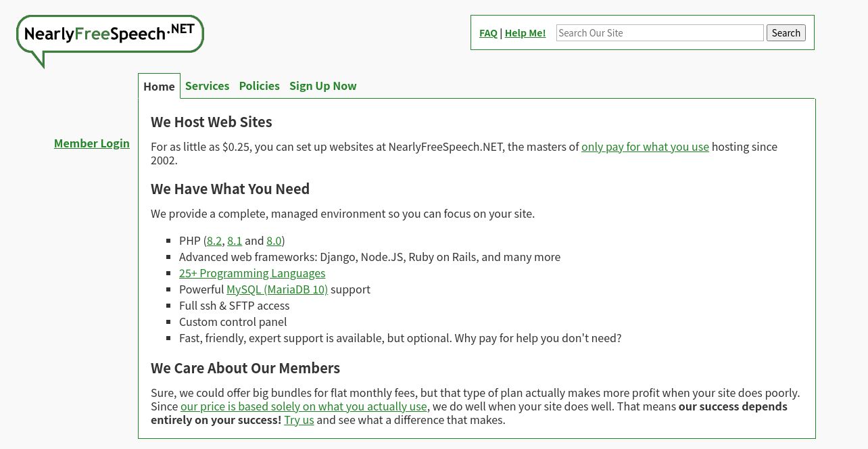
Task: Follow our price is based solely on usage link
Action: pyautogui.click(x=304, y=406)
